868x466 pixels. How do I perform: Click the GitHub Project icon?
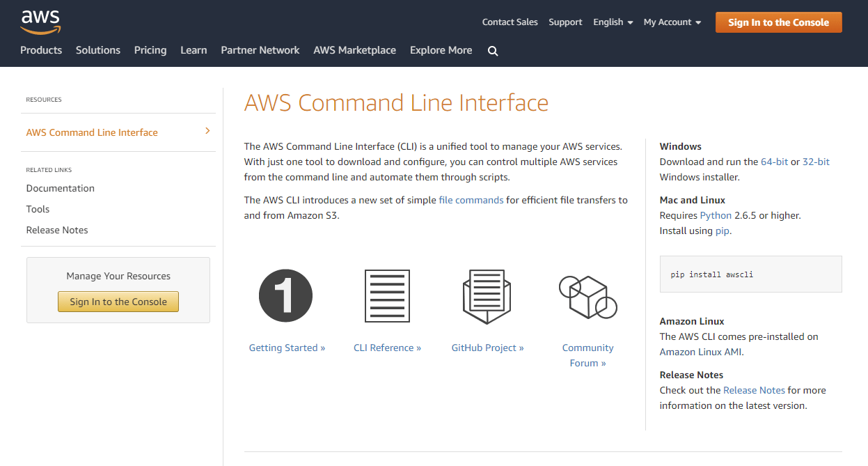pyautogui.click(x=487, y=295)
